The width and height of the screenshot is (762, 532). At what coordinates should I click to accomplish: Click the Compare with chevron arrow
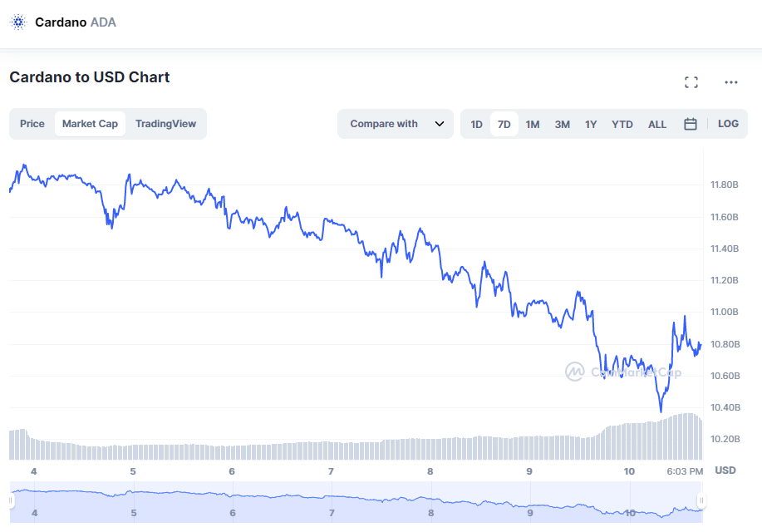click(x=440, y=124)
